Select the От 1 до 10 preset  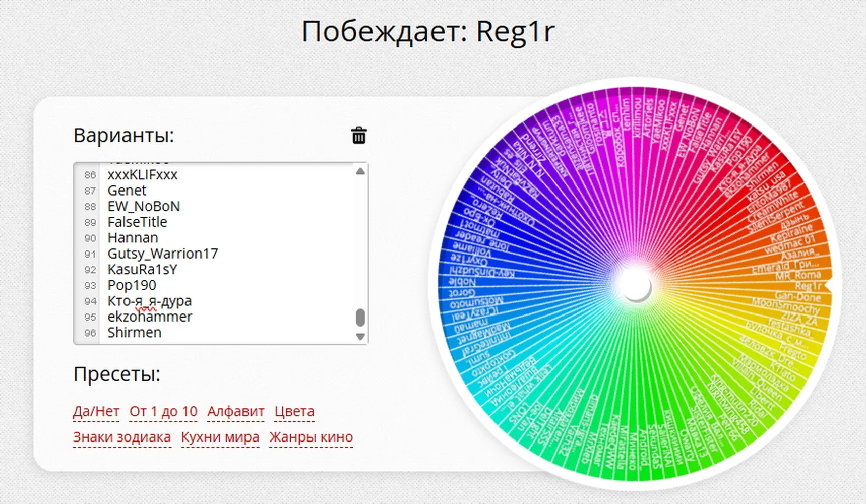coord(163,411)
